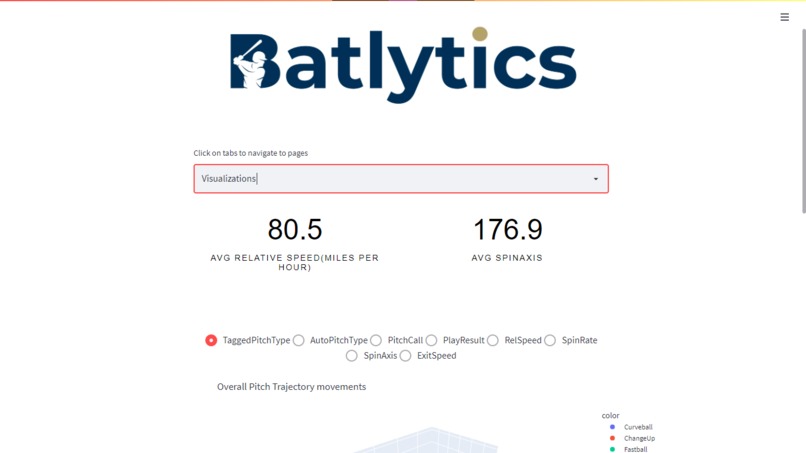806x453 pixels.
Task: Click into the Visualizations select field
Action: pos(401,179)
